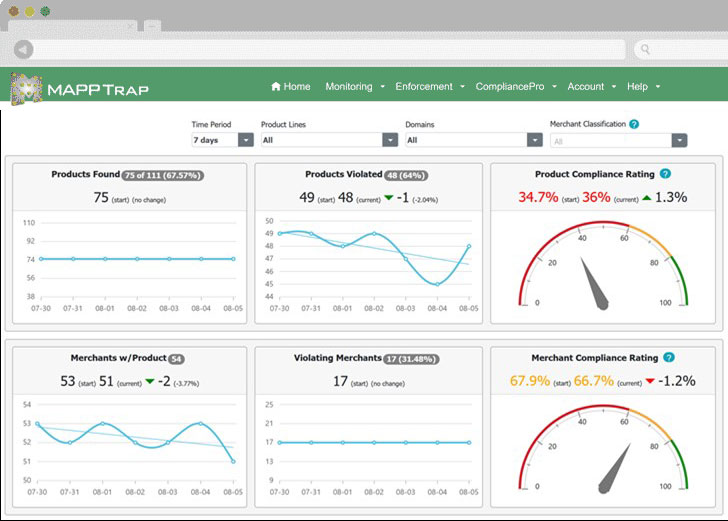The width and height of the screenshot is (728, 521).
Task: Click the Products Found title
Action: (85, 174)
